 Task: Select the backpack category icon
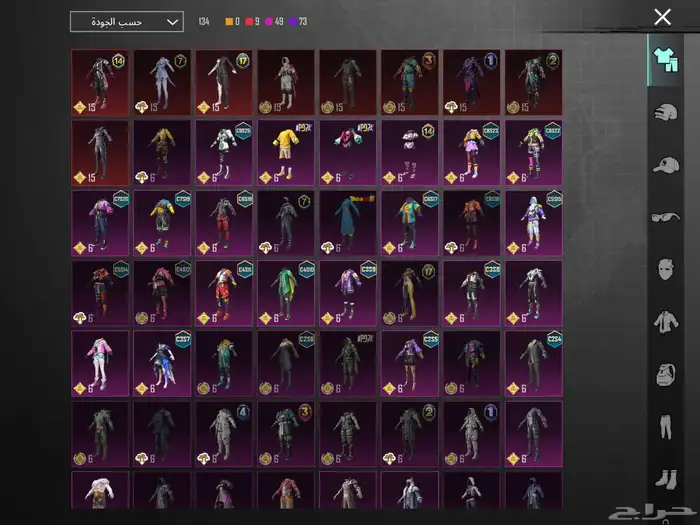pyautogui.click(x=662, y=374)
